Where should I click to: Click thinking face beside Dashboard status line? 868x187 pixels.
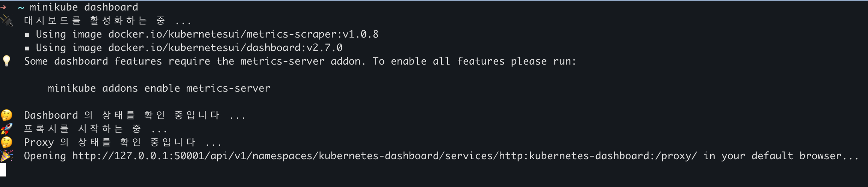click(6, 115)
